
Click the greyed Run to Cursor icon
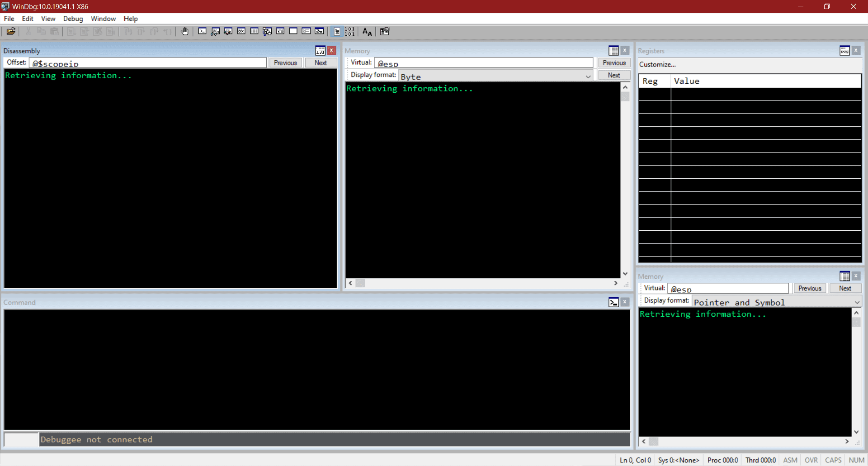[167, 31]
